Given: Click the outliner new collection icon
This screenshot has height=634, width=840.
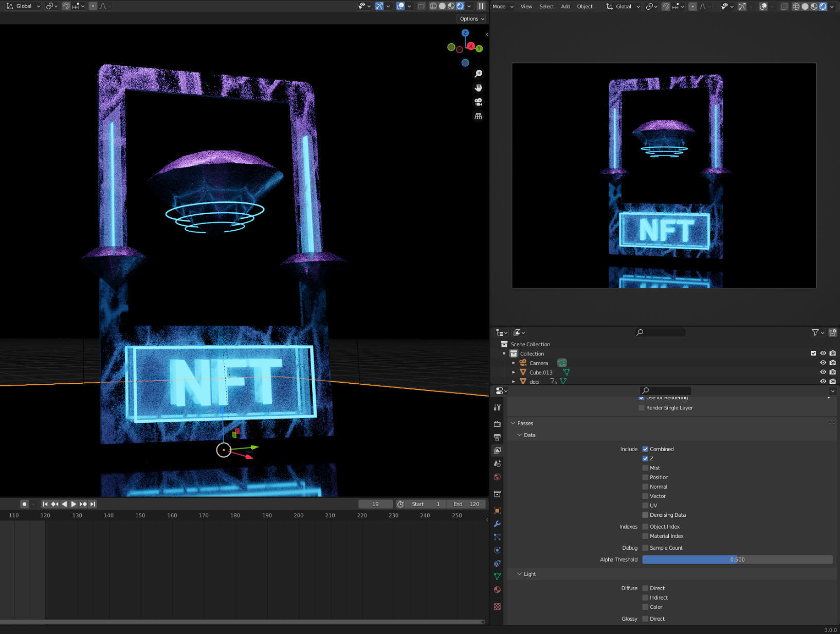Looking at the screenshot, I should tap(833, 332).
